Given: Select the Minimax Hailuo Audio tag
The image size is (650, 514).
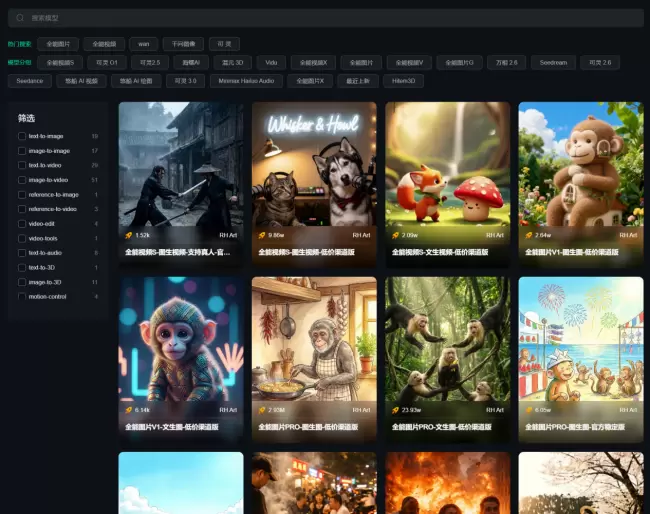Looking at the screenshot, I should click(246, 81).
